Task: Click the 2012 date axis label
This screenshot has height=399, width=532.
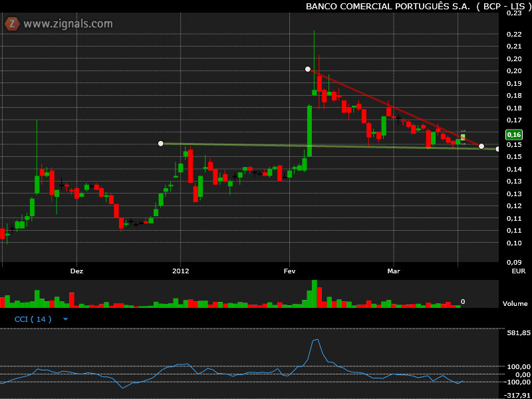Action: pyautogui.click(x=180, y=271)
